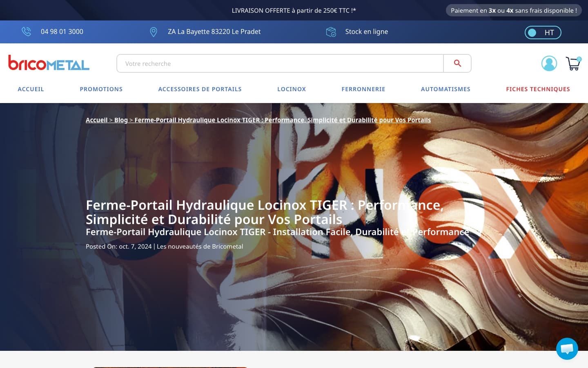Click the Stock en ligne link
Viewport: 588px width, 368px height.
367,31
